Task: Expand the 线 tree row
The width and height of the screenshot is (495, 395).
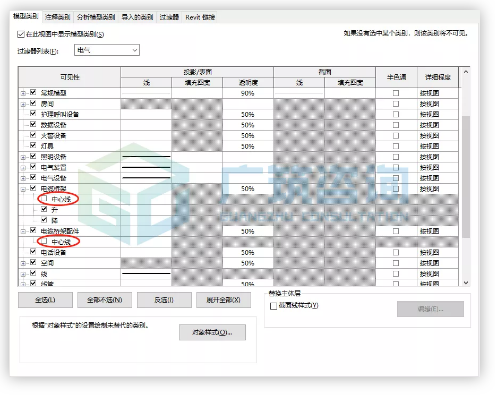Action: 23,274
